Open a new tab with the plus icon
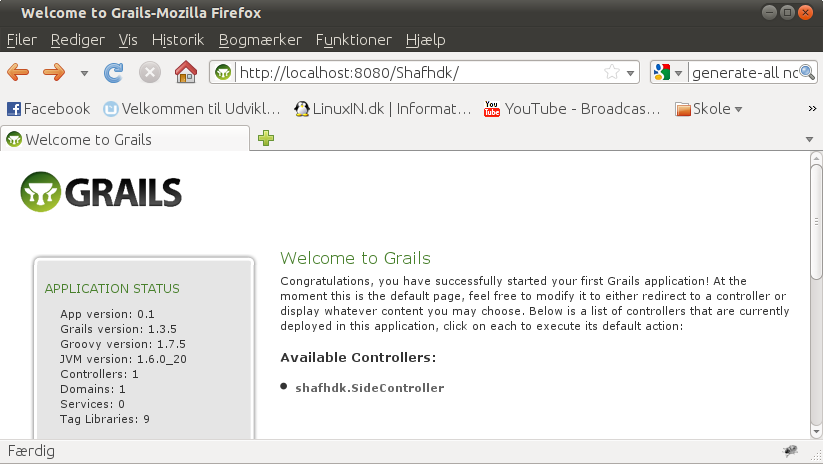Screen dimensions: 823x464 click(266, 138)
